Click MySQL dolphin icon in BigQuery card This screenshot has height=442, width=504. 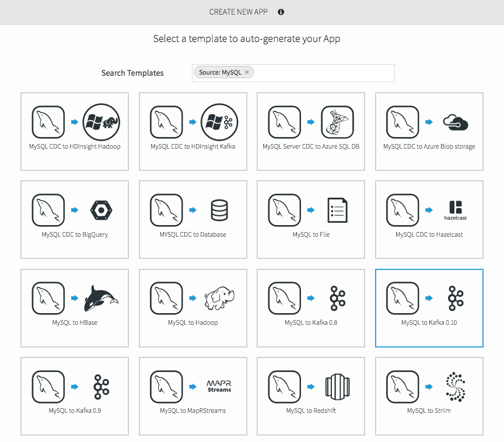point(48,210)
